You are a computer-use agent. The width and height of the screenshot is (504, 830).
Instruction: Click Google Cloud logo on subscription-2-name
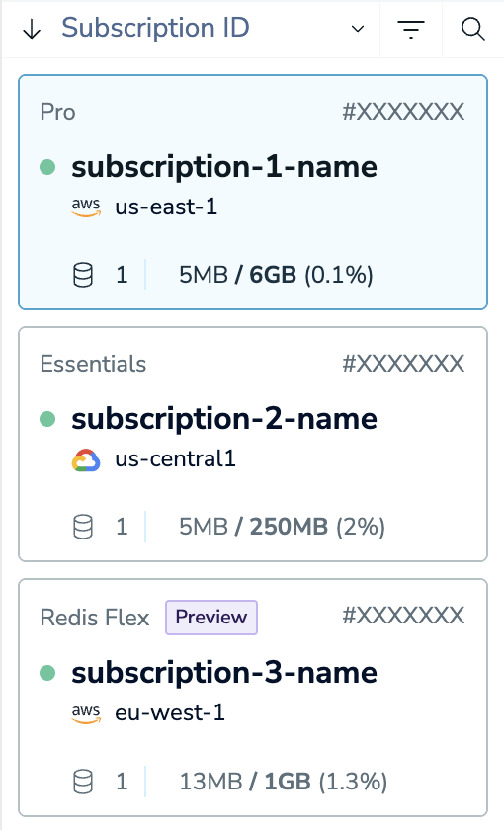click(86, 460)
